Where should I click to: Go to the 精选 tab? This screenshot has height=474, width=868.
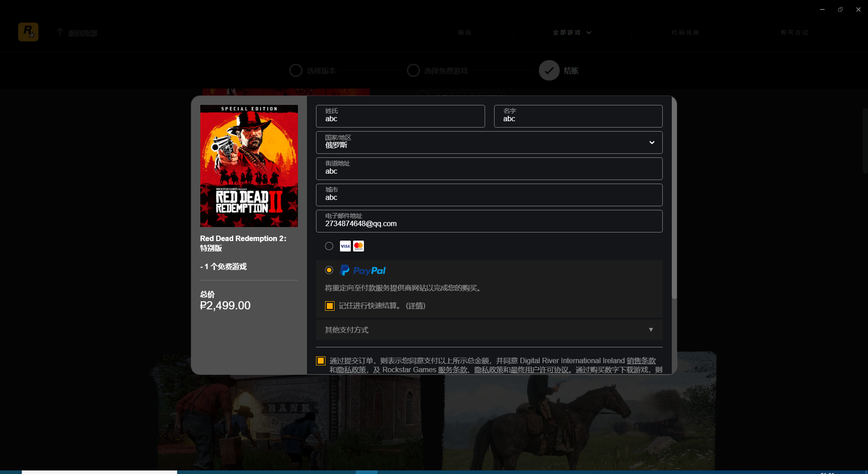coord(465,33)
